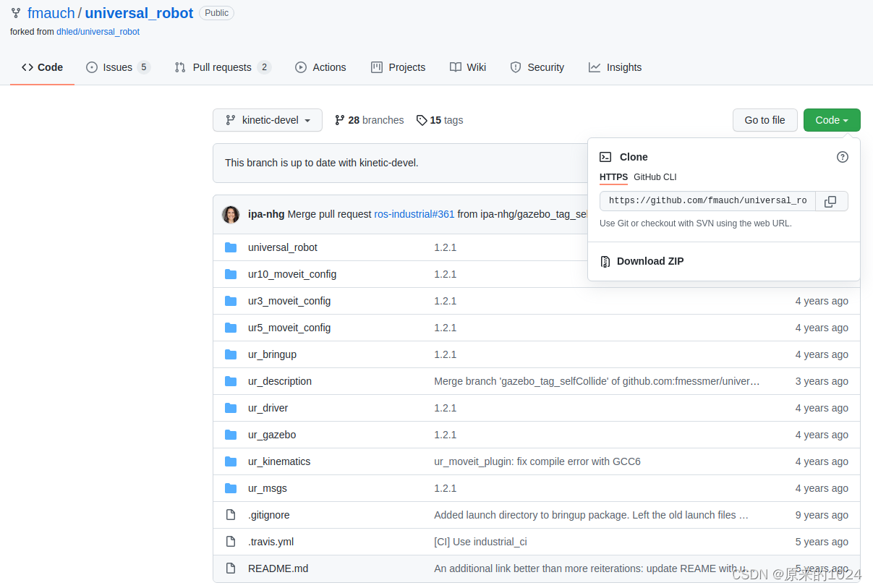This screenshot has height=588, width=873.
Task: Open the Code tab
Action: pyautogui.click(x=42, y=67)
